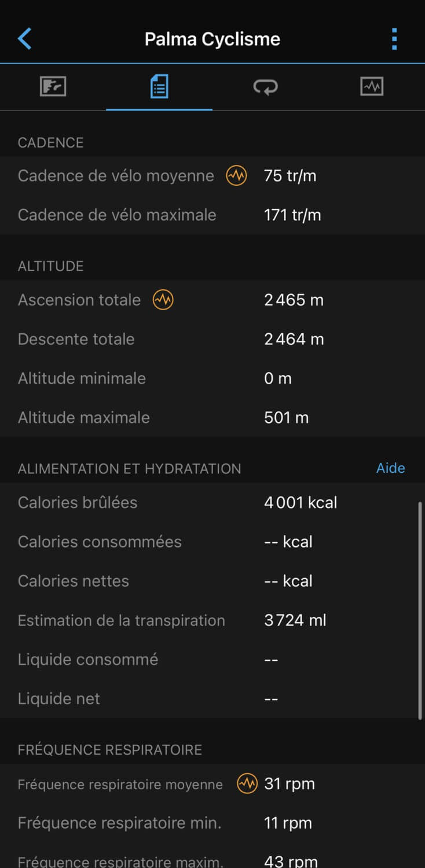Tap the Liquide consommé value
Screen dimensions: 425x868
tap(271, 660)
